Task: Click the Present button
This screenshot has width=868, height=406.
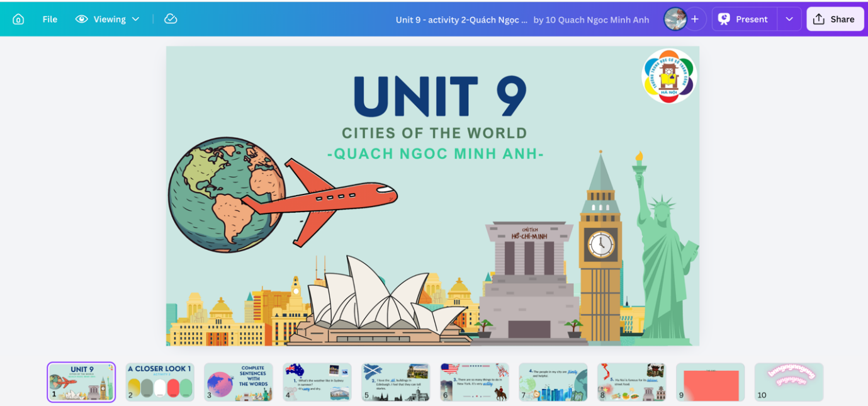Action: click(744, 19)
